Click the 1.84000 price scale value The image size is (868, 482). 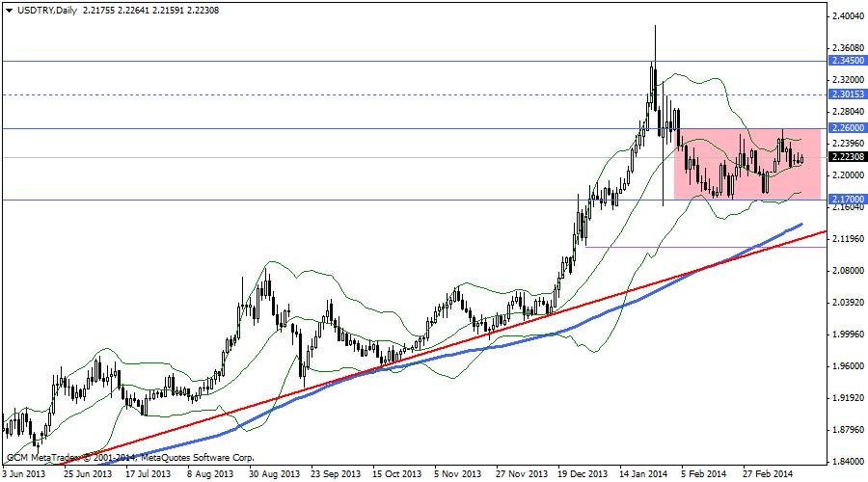[848, 462]
